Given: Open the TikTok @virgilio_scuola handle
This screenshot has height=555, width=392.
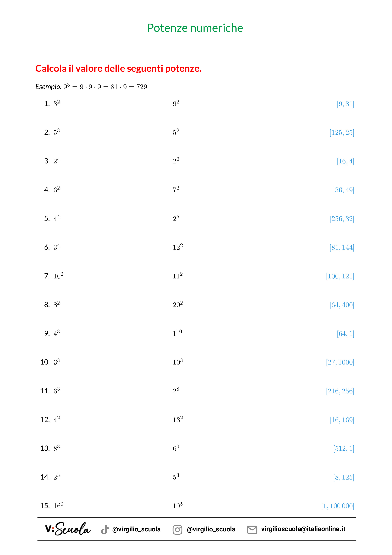Looking at the screenshot, I should coord(136,529).
